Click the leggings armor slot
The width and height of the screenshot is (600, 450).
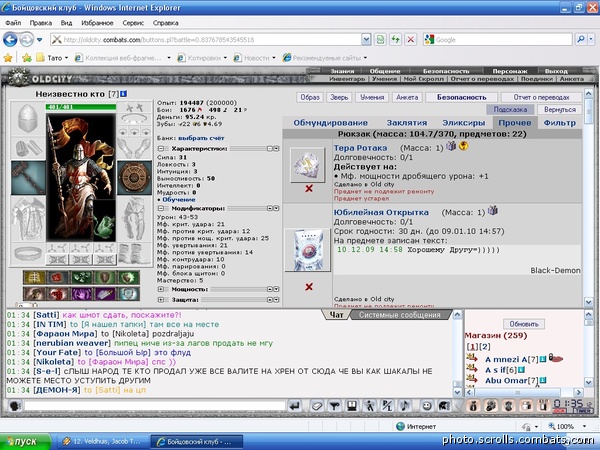(134, 219)
